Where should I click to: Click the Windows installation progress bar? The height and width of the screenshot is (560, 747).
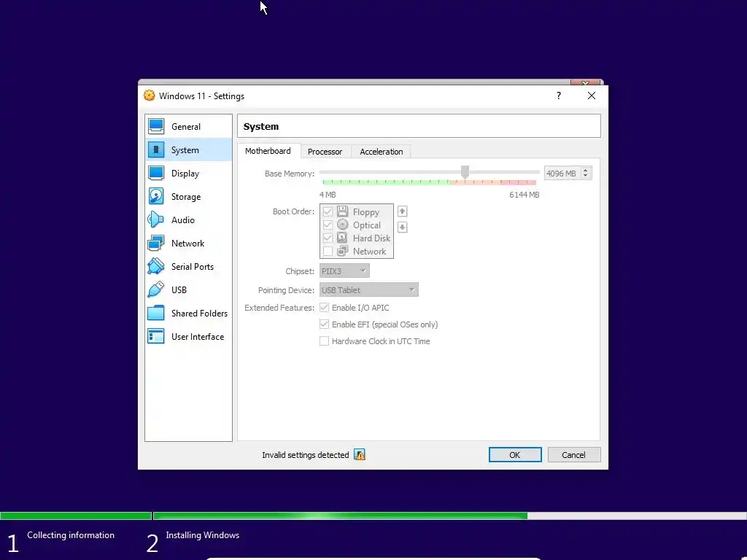pyautogui.click(x=373, y=516)
